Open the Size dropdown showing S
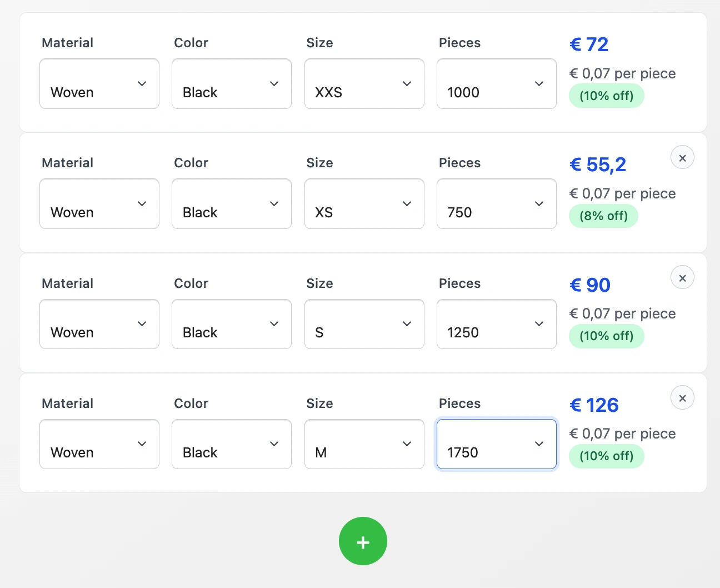 [x=364, y=324]
